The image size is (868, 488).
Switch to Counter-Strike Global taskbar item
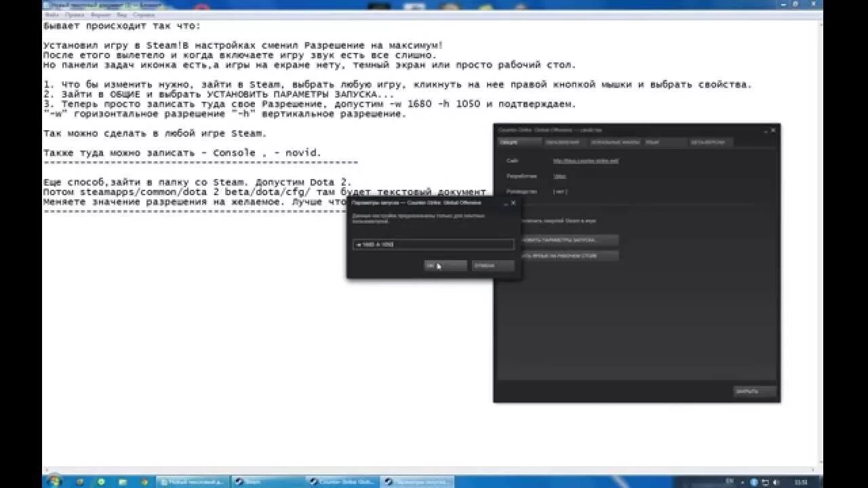coord(340,481)
